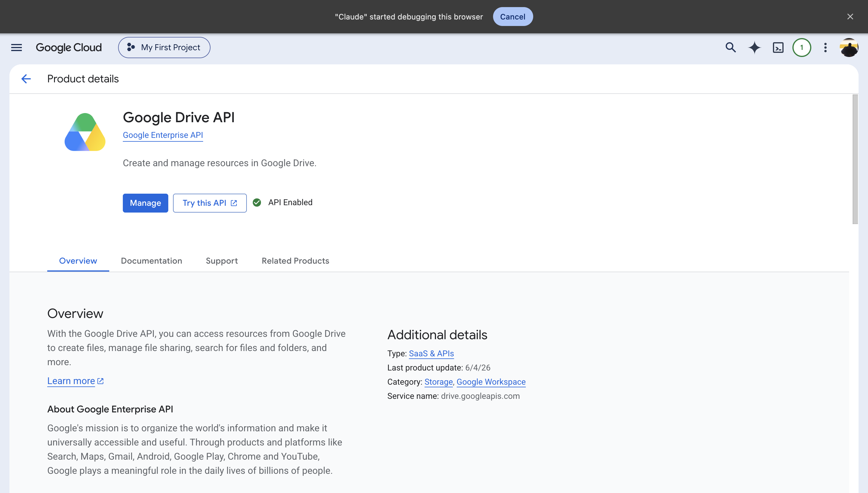This screenshot has height=493, width=868.
Task: Go back using the blue arrow
Action: (x=26, y=79)
